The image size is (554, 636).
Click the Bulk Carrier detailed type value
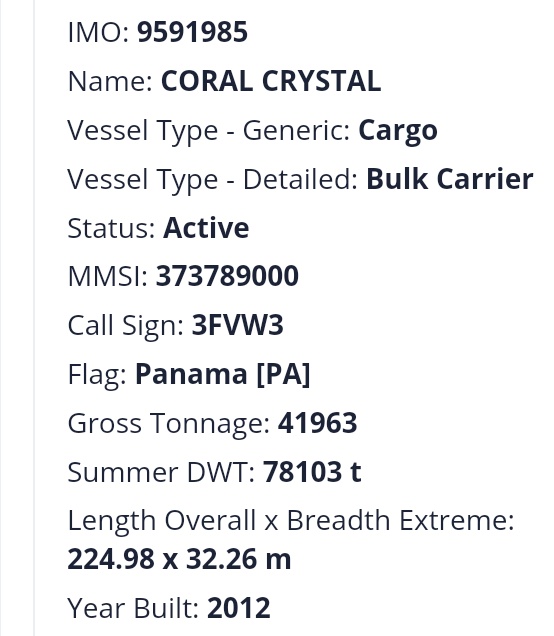[x=450, y=179]
